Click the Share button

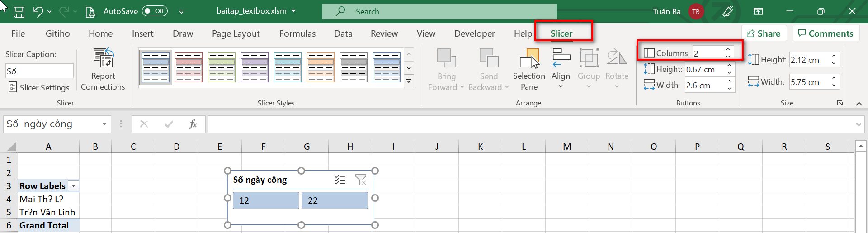click(x=764, y=33)
